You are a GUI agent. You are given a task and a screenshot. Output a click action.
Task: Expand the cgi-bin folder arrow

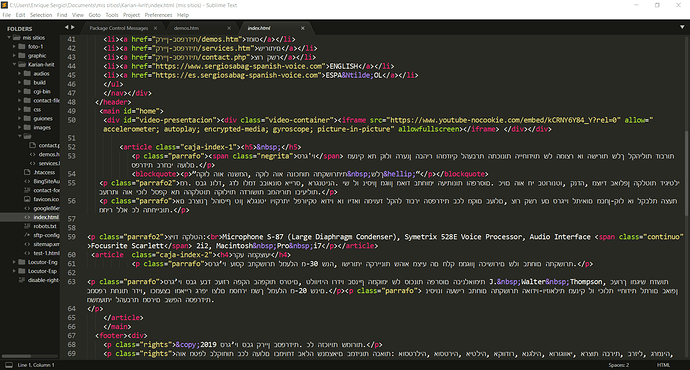(19, 92)
